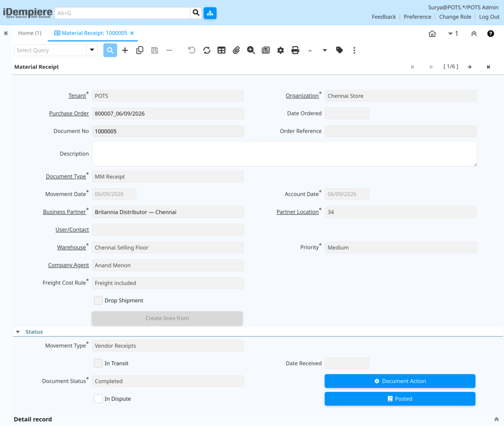
Task: Click the Save floppy disk icon
Action: click(x=155, y=50)
